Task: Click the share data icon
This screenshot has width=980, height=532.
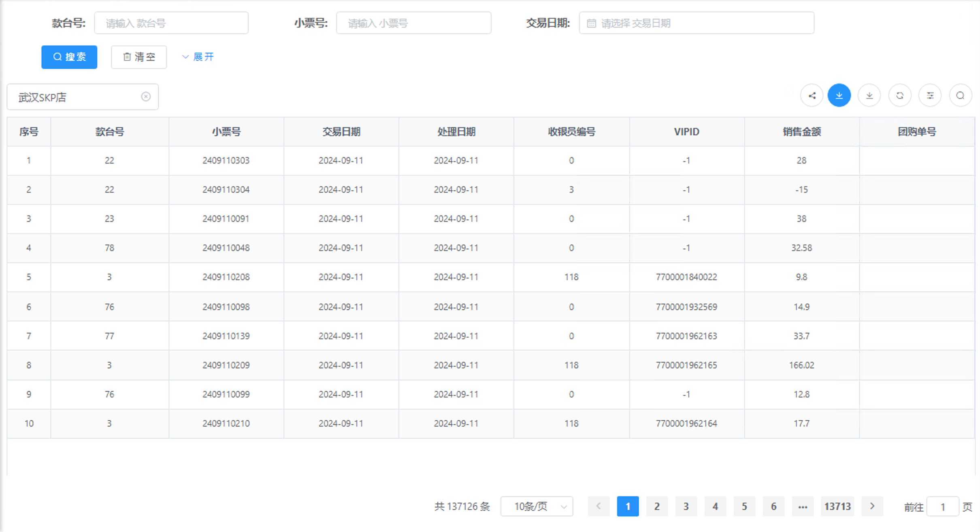Action: point(811,96)
